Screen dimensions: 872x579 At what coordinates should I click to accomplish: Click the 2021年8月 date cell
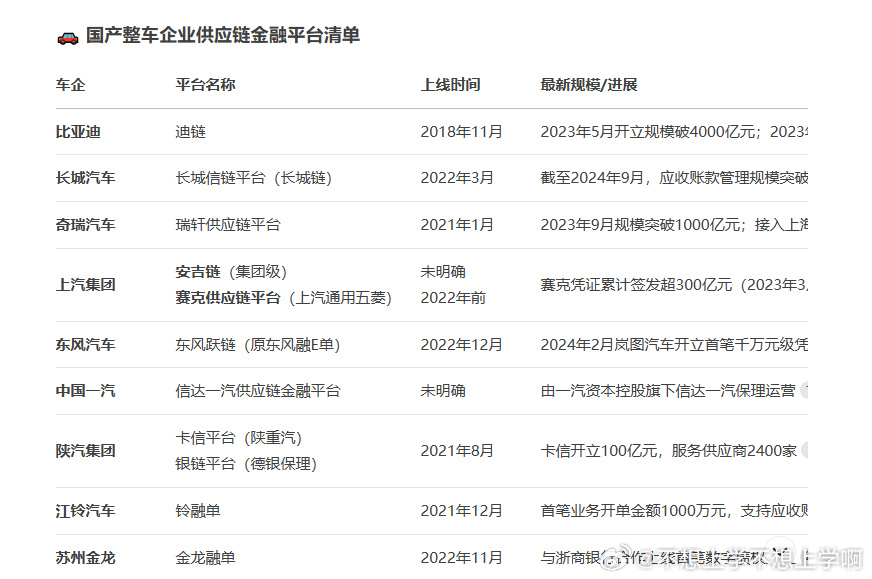coord(457,451)
